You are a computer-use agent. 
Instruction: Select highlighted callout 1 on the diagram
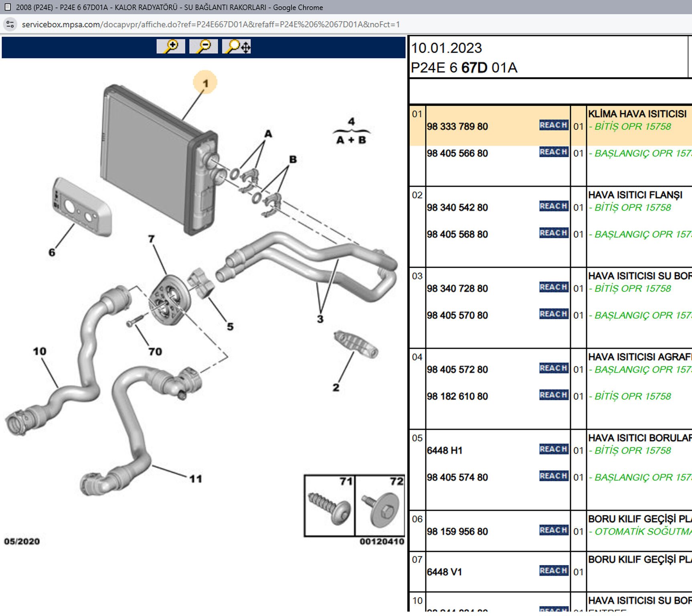coord(205,83)
